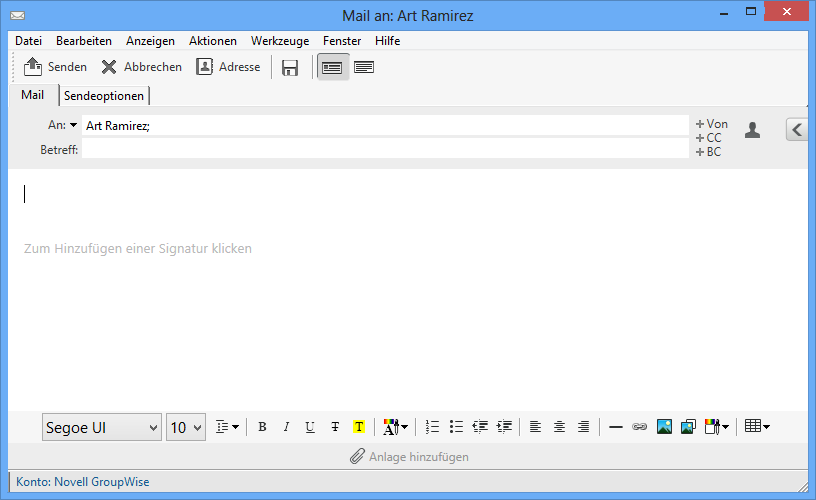The height and width of the screenshot is (500, 816).
Task: Open the Anzeigen menu
Action: (x=150, y=41)
